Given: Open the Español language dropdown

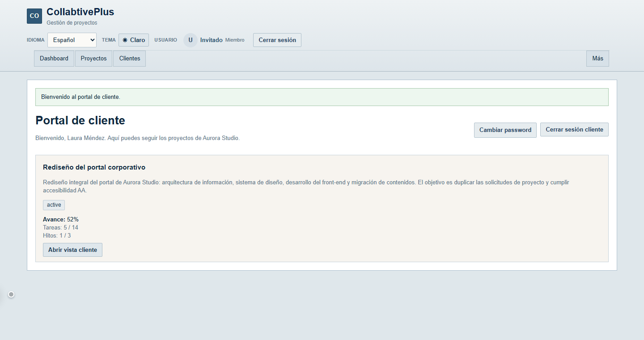Looking at the screenshot, I should [x=72, y=40].
